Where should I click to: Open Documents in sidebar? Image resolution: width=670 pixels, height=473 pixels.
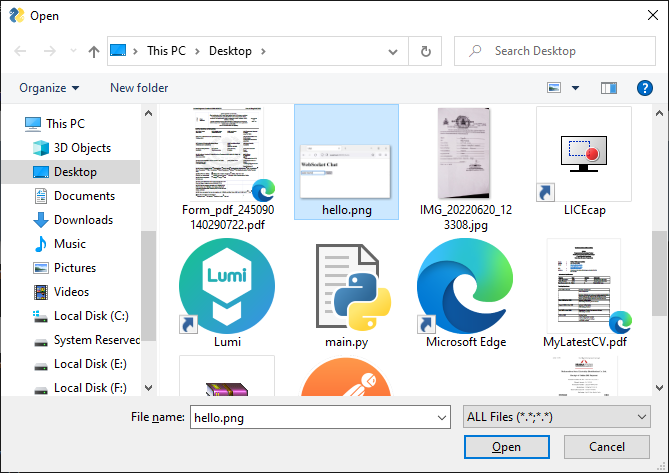pyautogui.click(x=74, y=196)
